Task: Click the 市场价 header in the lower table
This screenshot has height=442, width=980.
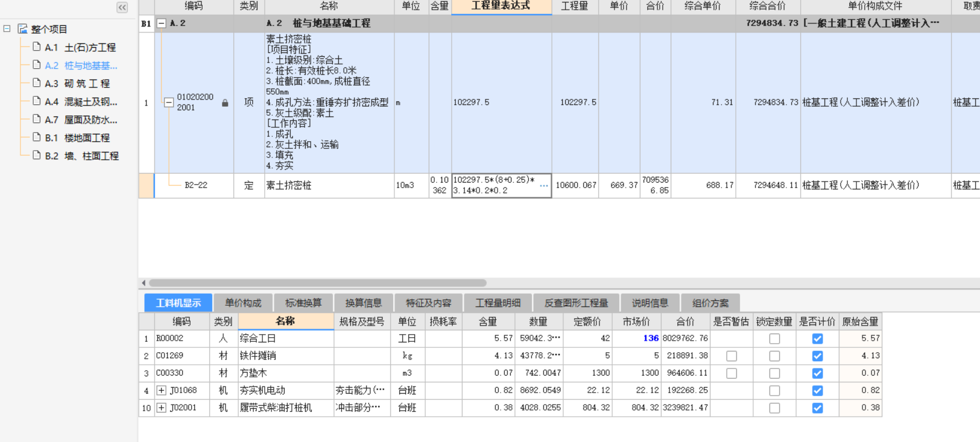Action: 636,321
